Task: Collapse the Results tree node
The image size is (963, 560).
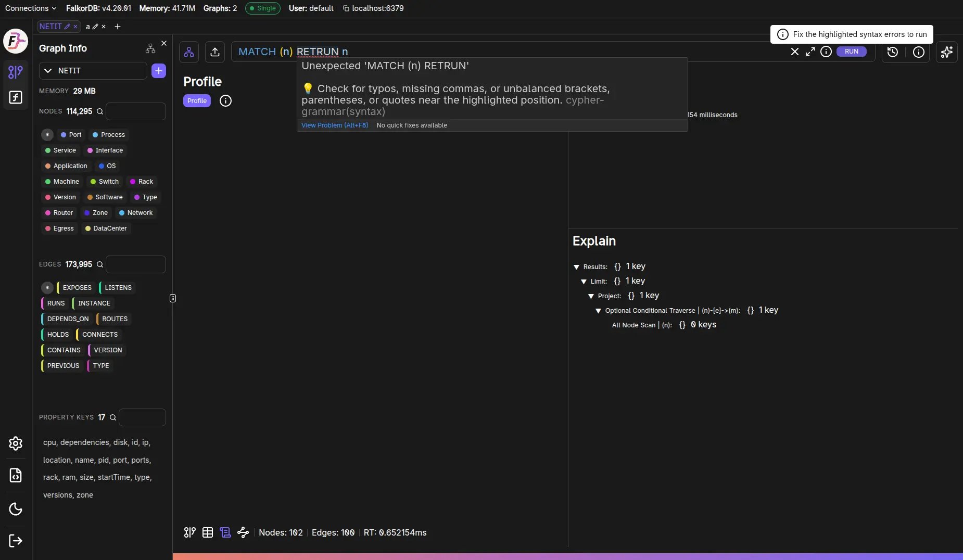Action: coord(576,267)
